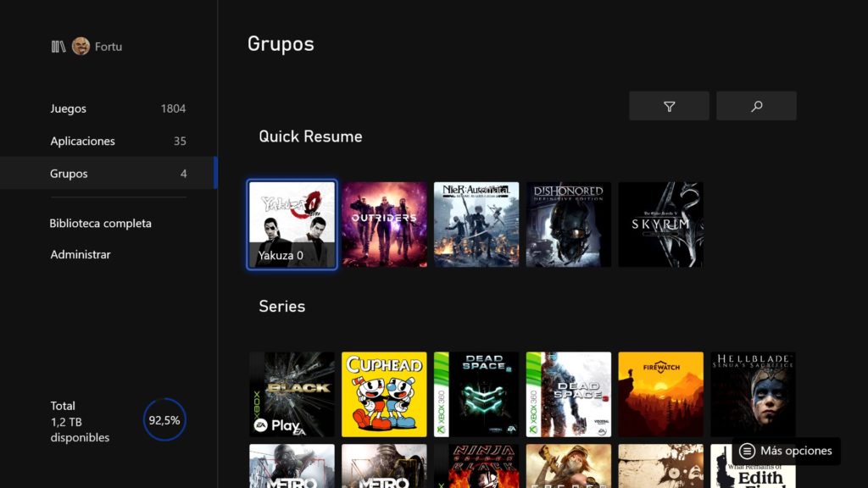Viewport: 868px width, 488px height.
Task: Select the Aplicaciones section
Action: tap(108, 141)
